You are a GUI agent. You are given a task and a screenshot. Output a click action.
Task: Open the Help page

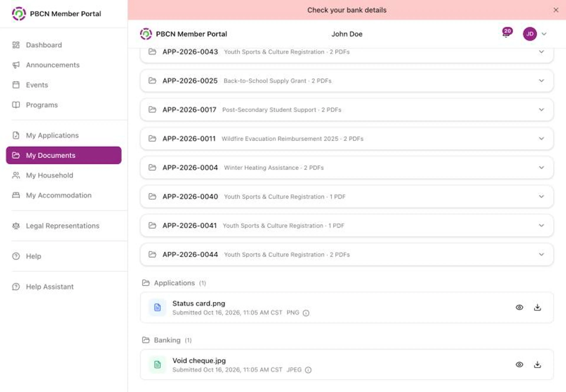point(64,256)
